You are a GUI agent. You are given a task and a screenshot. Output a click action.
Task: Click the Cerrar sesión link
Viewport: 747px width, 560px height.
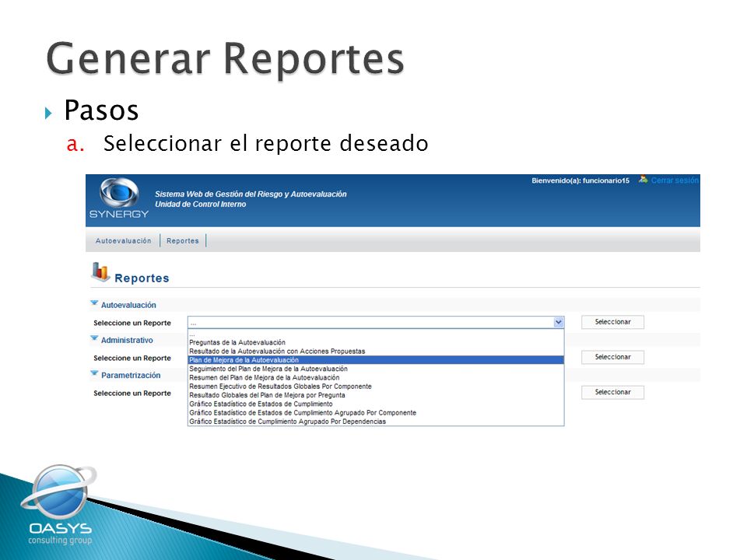click(675, 180)
